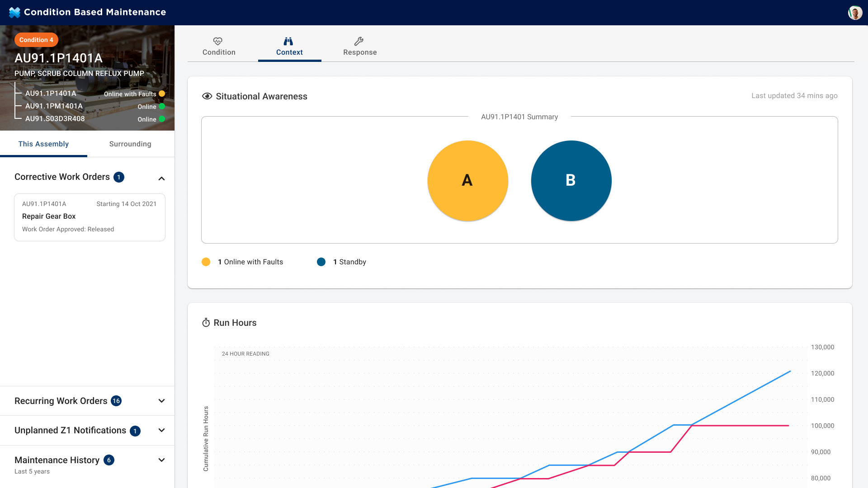Screen dimensions: 868x488
Task: Select tree item AU91.1P1401A
Action: (x=51, y=94)
